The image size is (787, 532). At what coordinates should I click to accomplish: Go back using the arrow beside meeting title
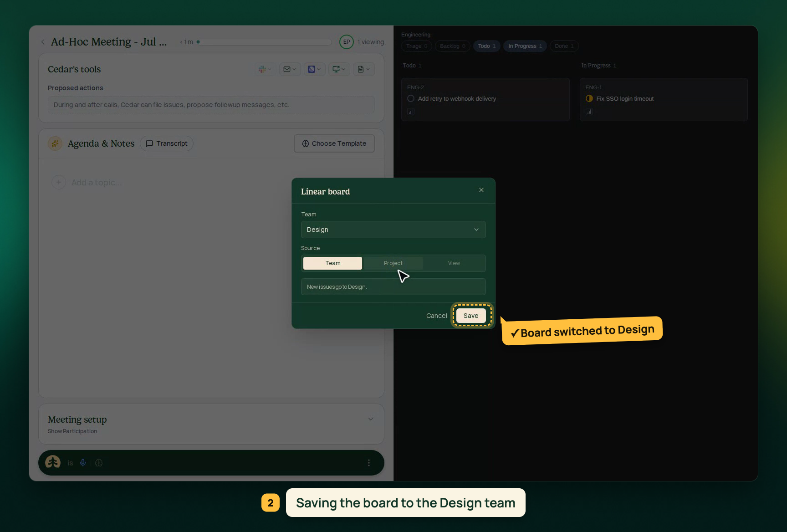(43, 42)
